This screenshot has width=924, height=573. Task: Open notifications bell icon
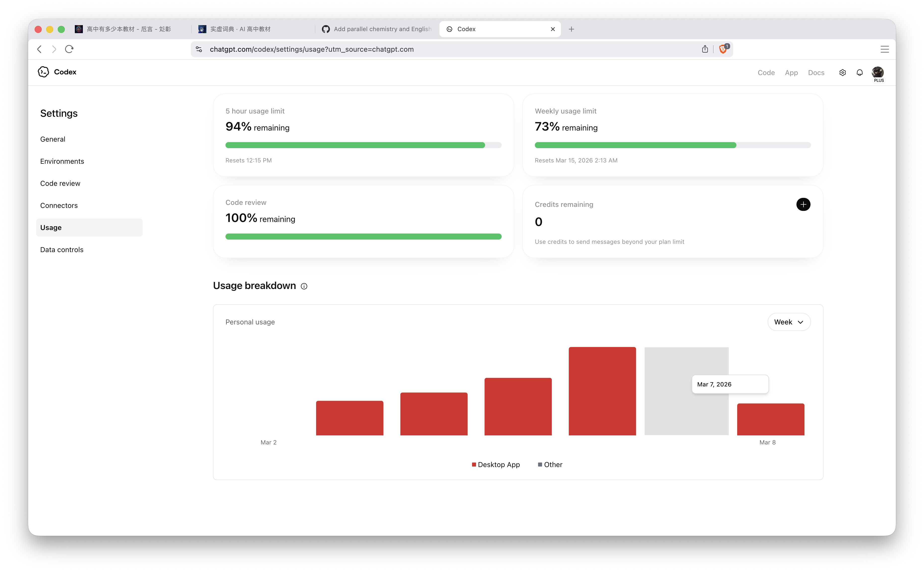859,72
